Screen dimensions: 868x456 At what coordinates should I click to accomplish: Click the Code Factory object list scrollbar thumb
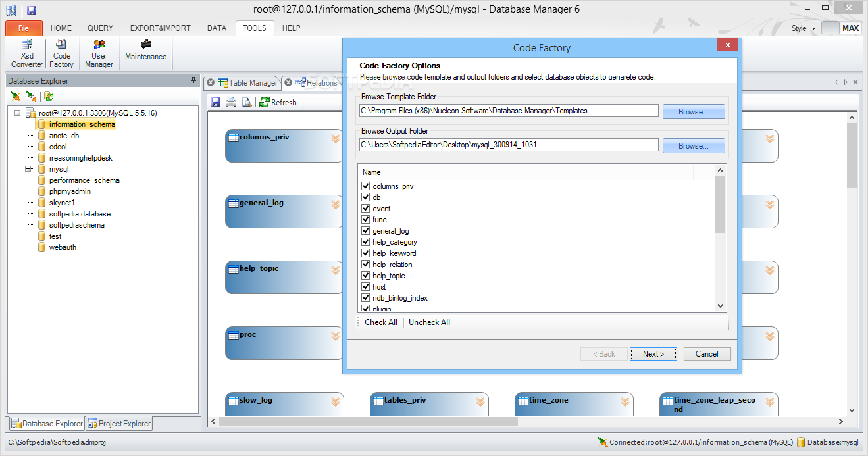(x=720, y=205)
